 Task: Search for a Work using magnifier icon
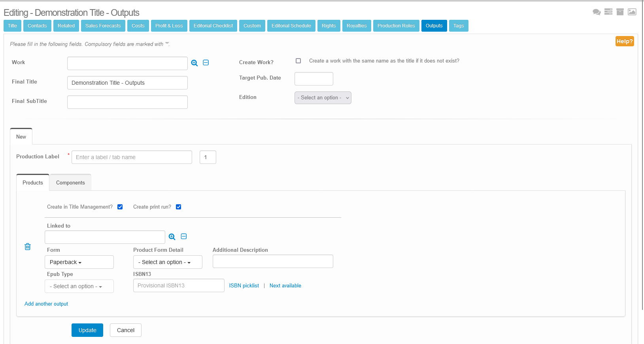(195, 63)
